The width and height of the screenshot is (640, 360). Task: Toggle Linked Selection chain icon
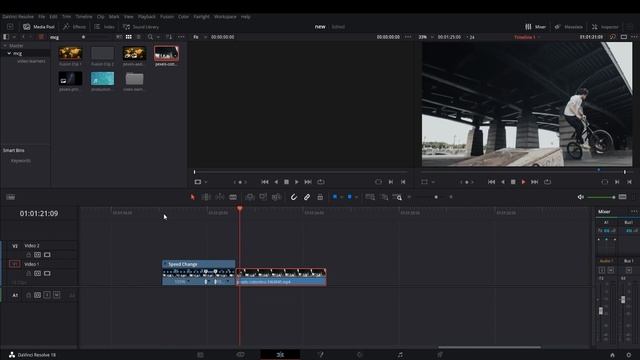pos(307,197)
